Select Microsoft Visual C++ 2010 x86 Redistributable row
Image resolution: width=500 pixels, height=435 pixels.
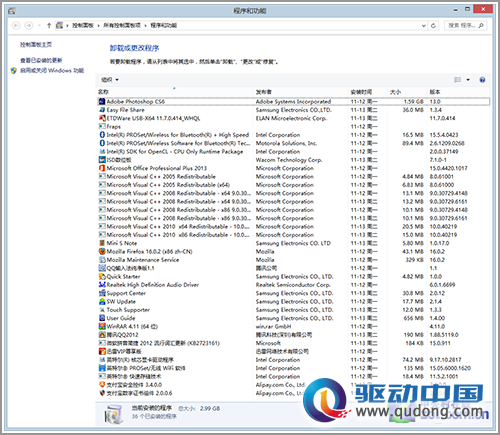(x=293, y=235)
